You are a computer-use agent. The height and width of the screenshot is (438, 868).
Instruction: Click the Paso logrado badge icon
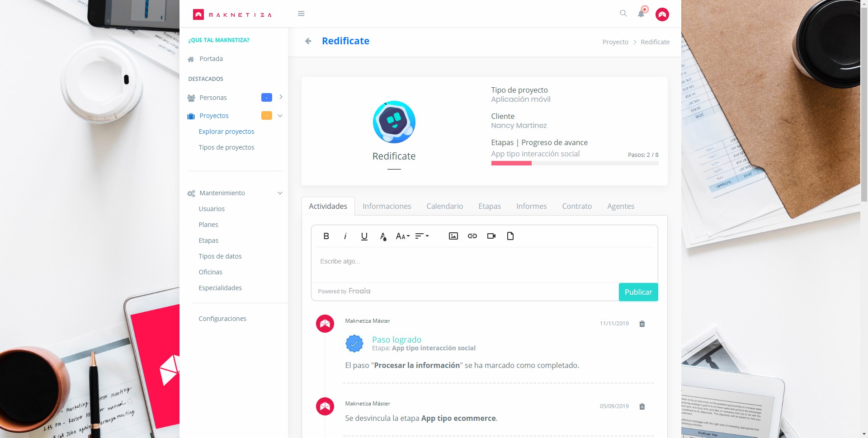pos(354,344)
